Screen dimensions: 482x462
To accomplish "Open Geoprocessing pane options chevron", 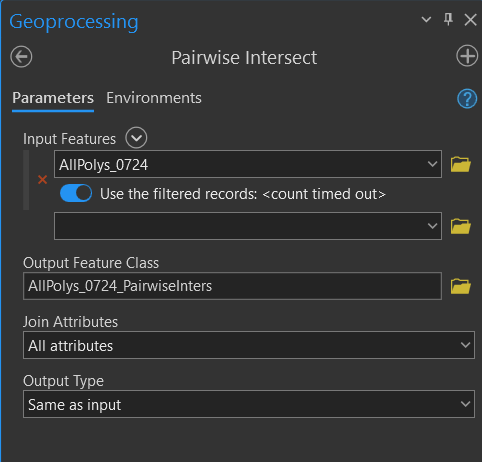I will click(x=426, y=19).
